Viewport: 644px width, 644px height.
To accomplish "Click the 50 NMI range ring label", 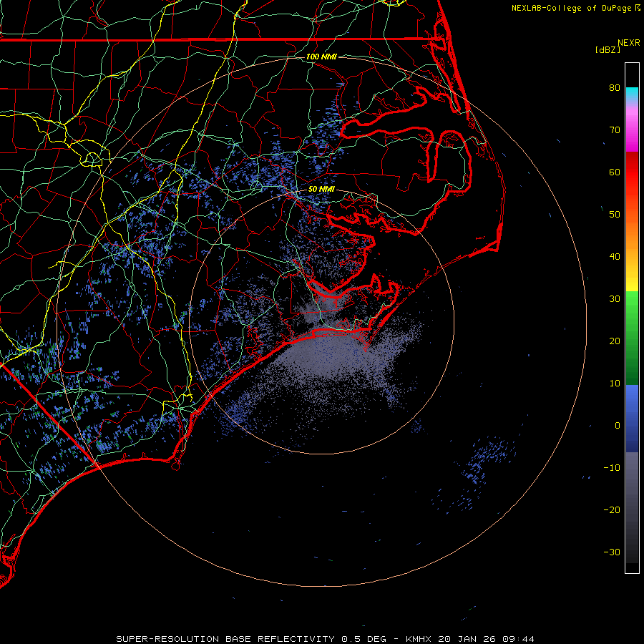I will tap(321, 189).
